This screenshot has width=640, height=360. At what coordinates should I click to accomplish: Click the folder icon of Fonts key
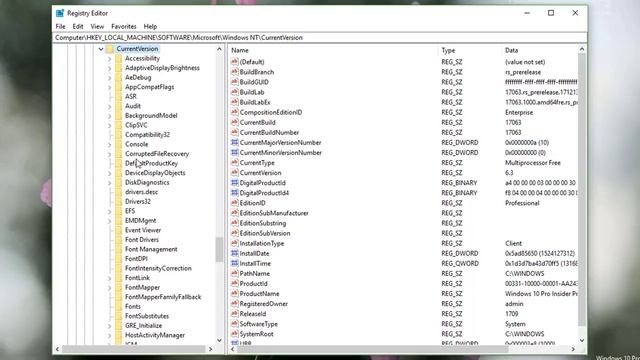coord(118,306)
